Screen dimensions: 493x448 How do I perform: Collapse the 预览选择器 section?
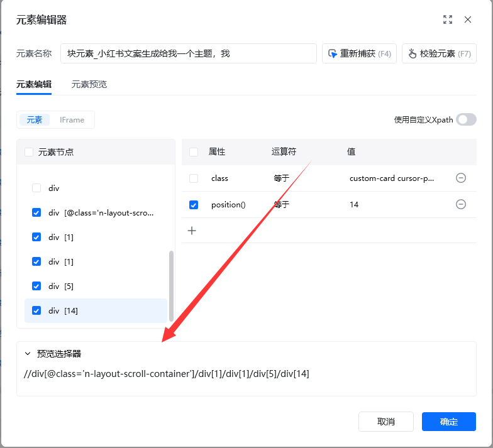click(x=28, y=354)
